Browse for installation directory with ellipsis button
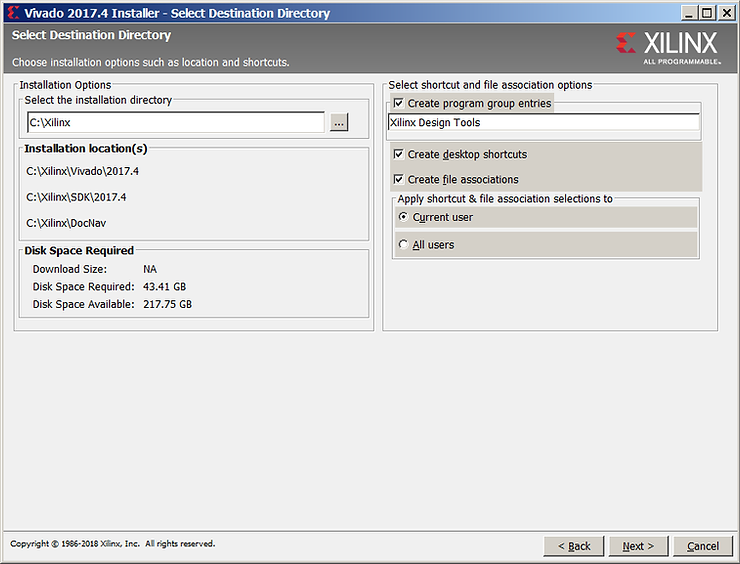740x564 pixels. (x=339, y=123)
